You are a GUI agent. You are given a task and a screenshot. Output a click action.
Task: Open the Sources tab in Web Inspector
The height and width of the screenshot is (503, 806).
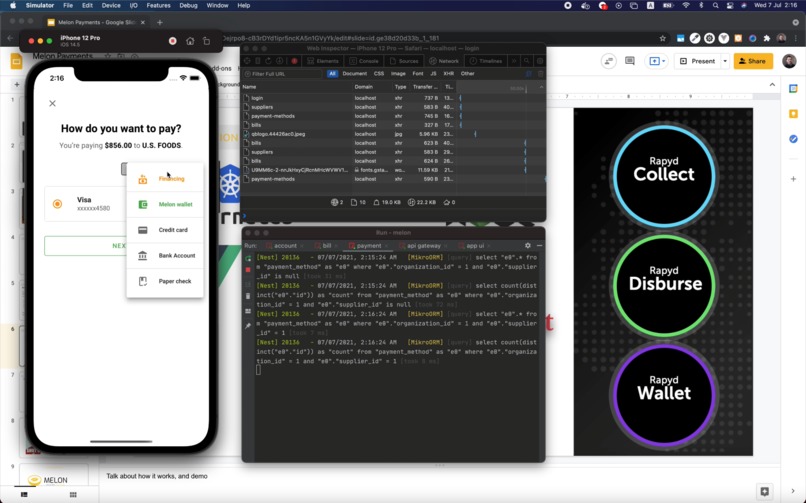click(x=404, y=61)
